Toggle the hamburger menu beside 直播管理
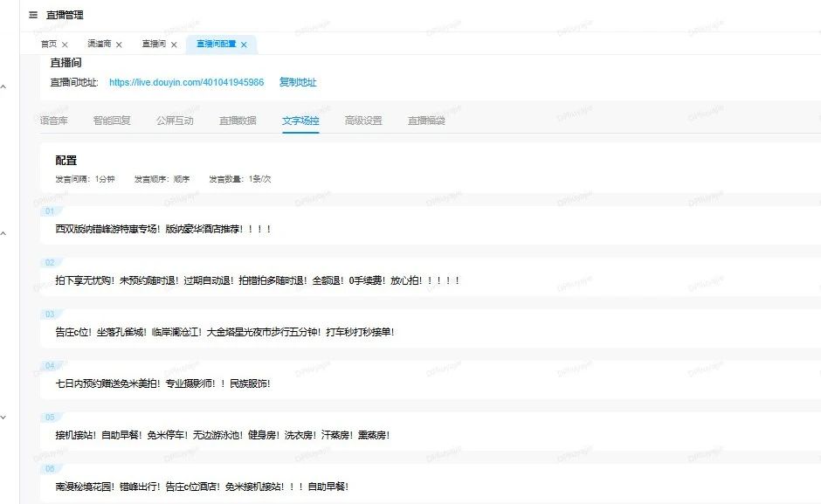Viewport: 821px width, 504px height. coord(33,15)
